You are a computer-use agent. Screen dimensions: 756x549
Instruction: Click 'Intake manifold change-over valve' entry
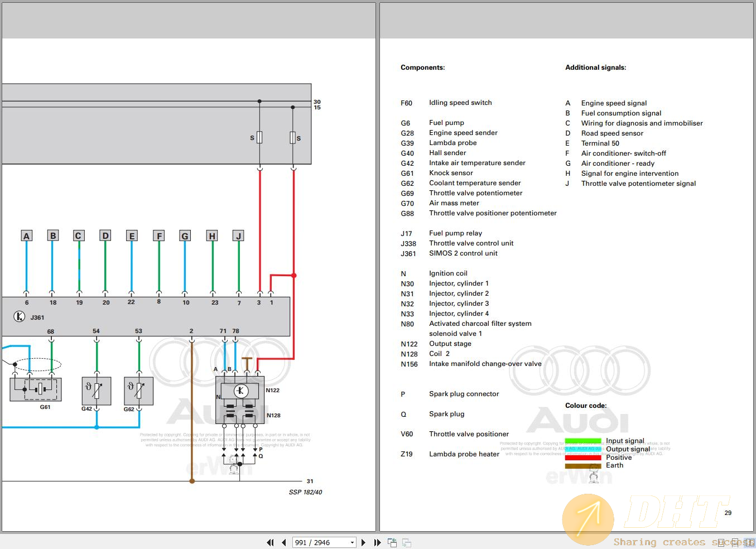(x=485, y=364)
